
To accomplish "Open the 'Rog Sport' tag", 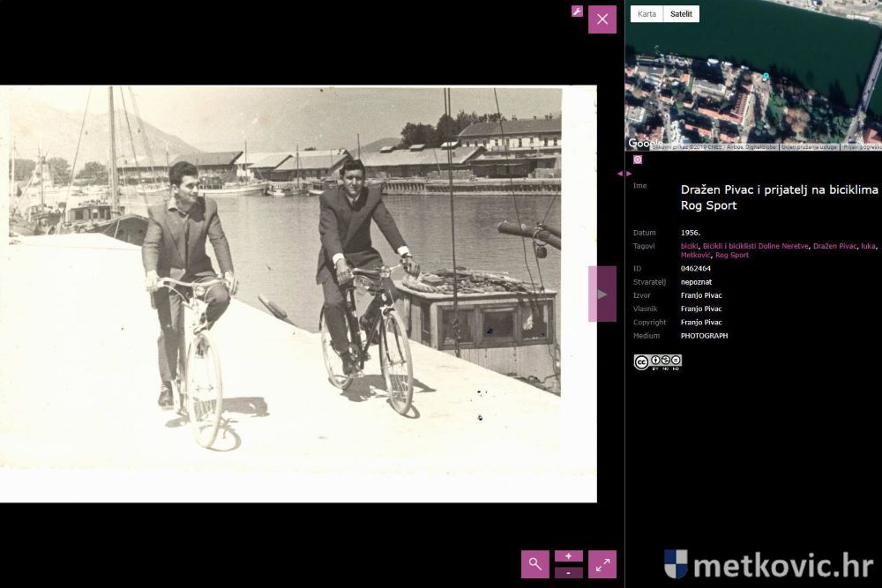I will coord(731,255).
